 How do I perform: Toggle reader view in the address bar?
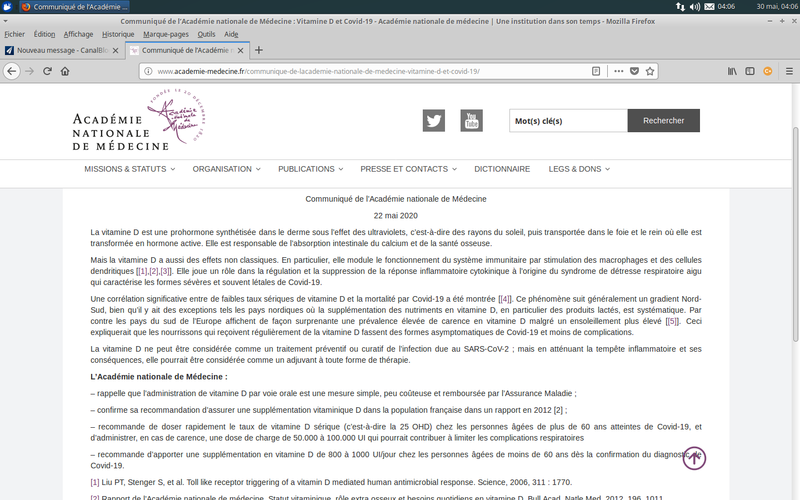pyautogui.click(x=596, y=71)
